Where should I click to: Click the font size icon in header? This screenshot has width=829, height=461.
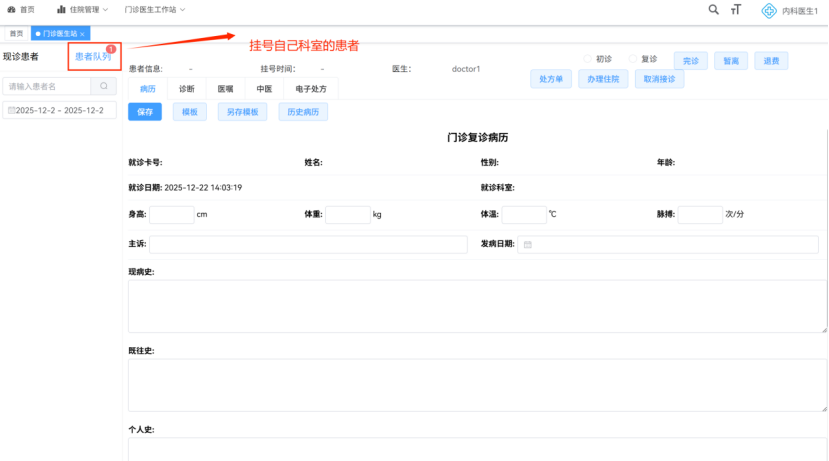[x=736, y=10]
